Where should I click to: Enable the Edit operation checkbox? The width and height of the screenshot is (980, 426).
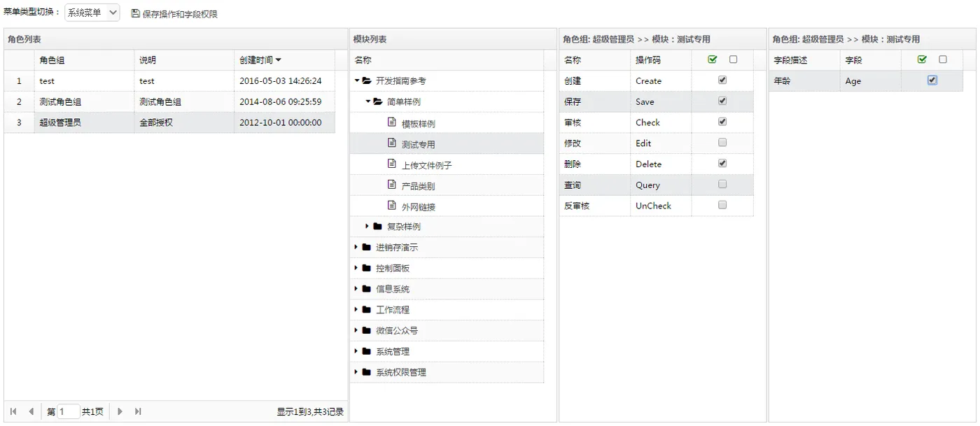coord(722,143)
